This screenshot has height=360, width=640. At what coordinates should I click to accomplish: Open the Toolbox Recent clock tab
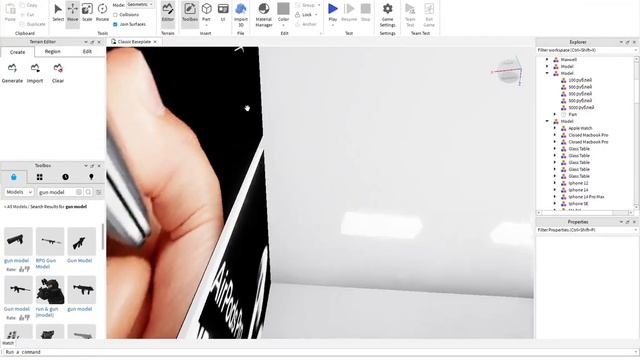point(65,177)
